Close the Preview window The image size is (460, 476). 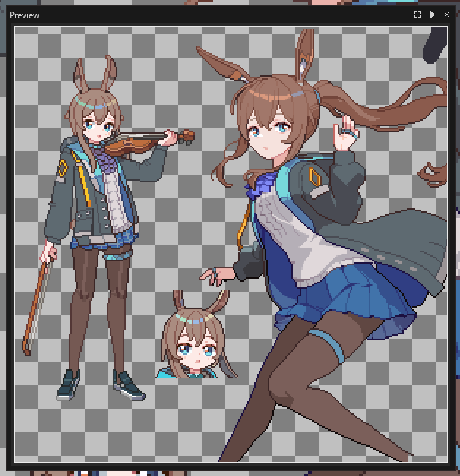(x=447, y=15)
